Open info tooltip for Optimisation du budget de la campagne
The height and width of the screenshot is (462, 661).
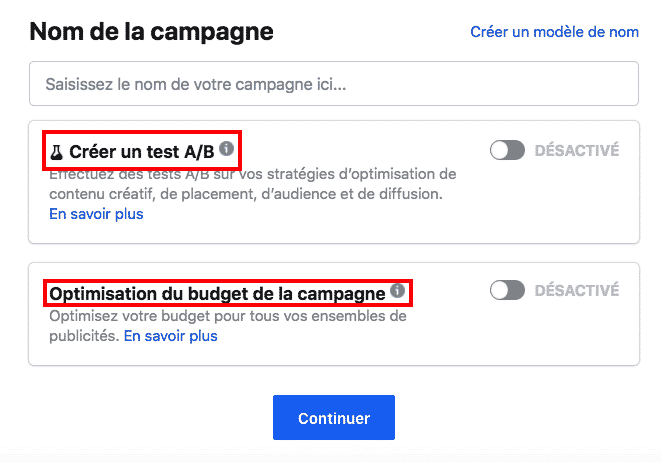pyautogui.click(x=397, y=290)
